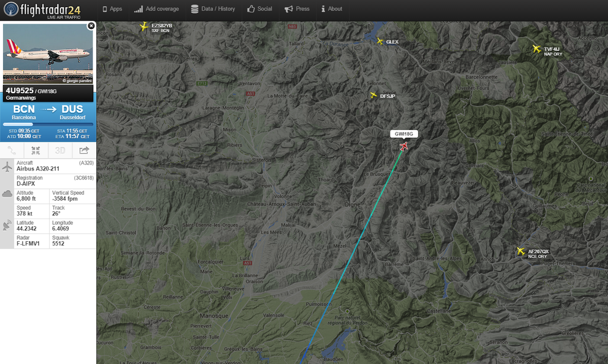Select the DFSJP aircraft icon
The image size is (608, 364).
373,95
